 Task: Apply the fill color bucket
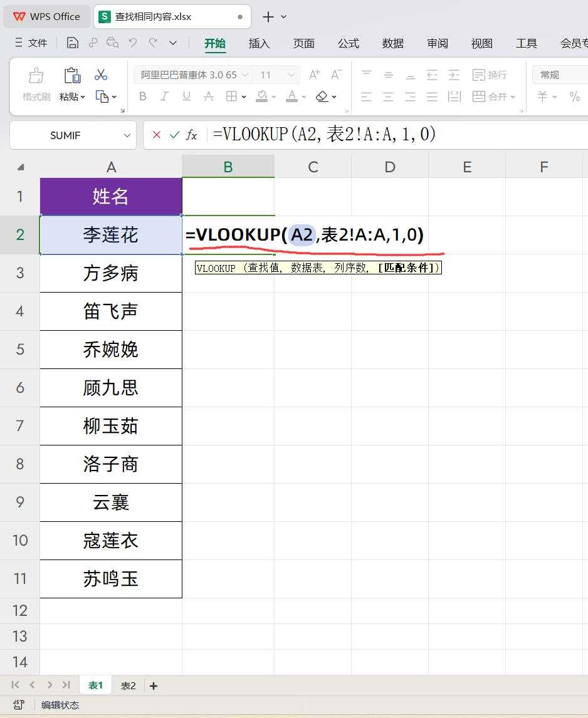(x=261, y=96)
